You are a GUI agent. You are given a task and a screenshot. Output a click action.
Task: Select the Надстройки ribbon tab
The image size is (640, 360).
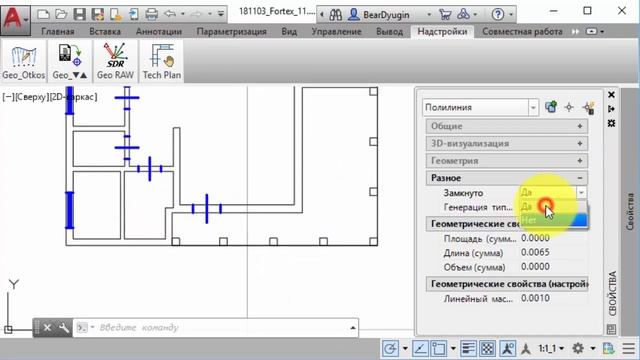click(x=442, y=31)
